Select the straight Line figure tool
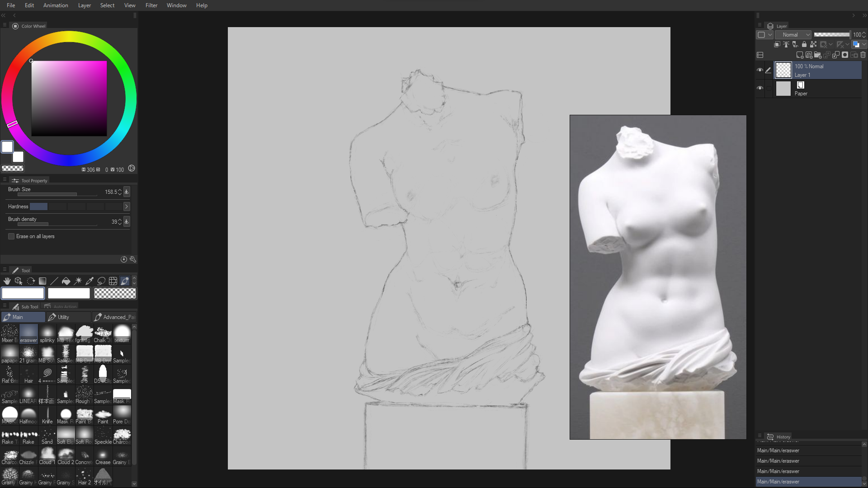868x488 pixels. tap(54, 281)
